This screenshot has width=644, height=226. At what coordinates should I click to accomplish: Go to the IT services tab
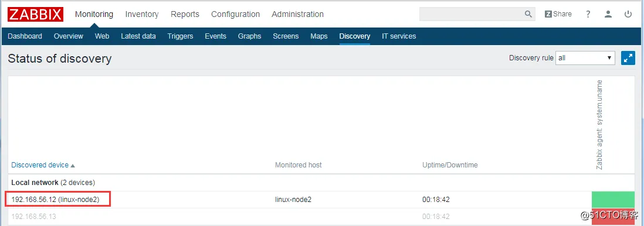(x=399, y=36)
